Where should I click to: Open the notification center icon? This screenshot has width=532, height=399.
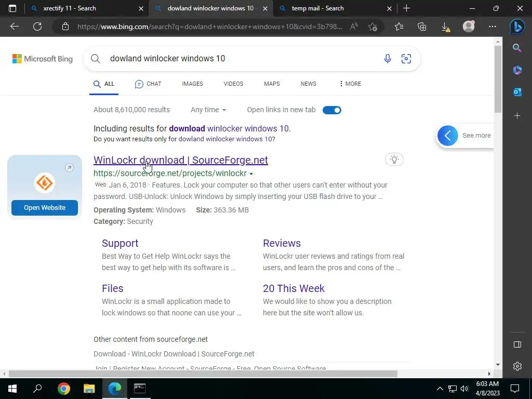pos(515,389)
